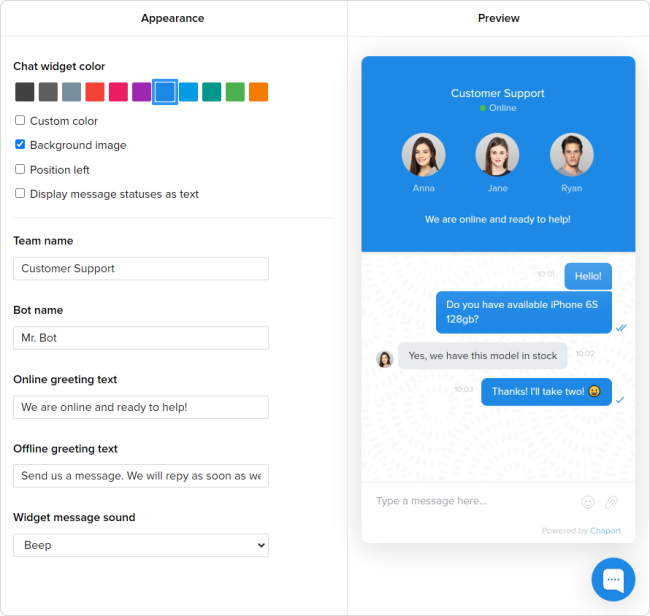
Task: Click the emoji smiley icon in chat input
Action: coord(588,502)
